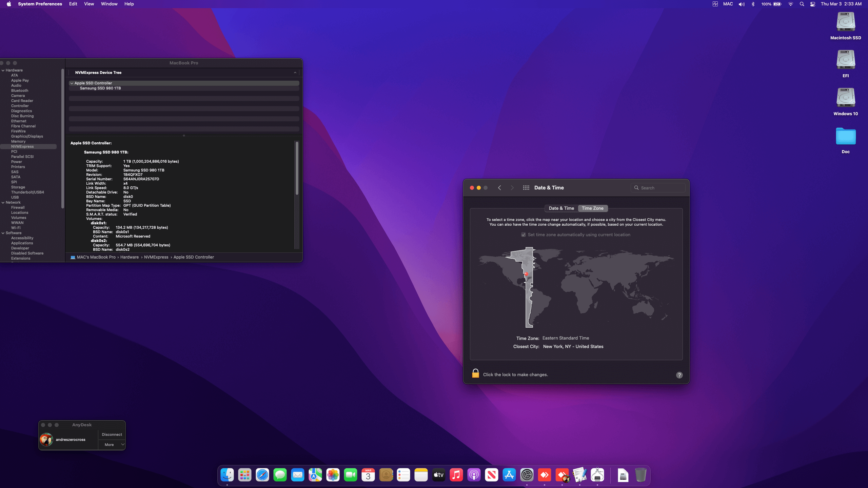Open Maps app in the Dock
Viewport: 868px width, 488px height.
[315, 475]
